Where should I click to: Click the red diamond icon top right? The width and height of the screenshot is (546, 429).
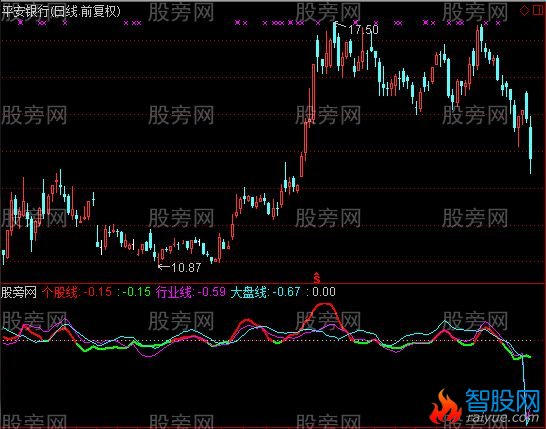coord(524,10)
